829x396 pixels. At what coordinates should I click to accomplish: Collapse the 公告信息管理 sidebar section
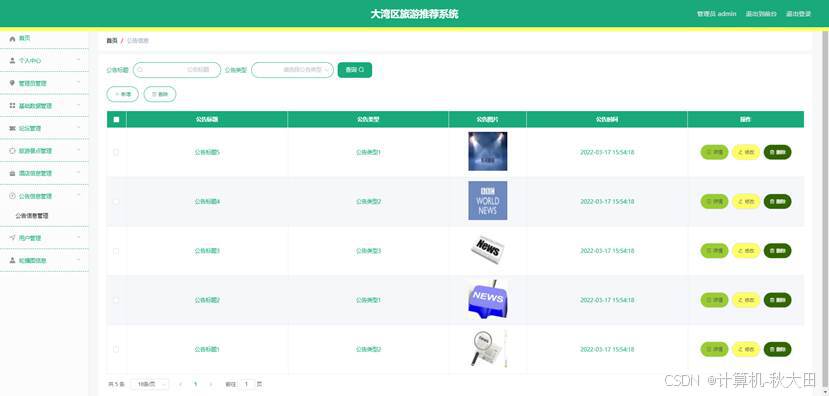[44, 196]
